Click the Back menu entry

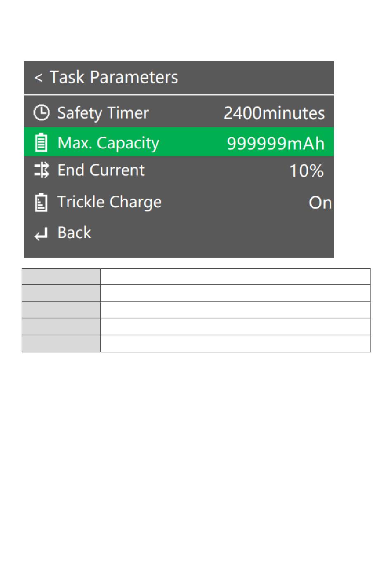point(74,233)
